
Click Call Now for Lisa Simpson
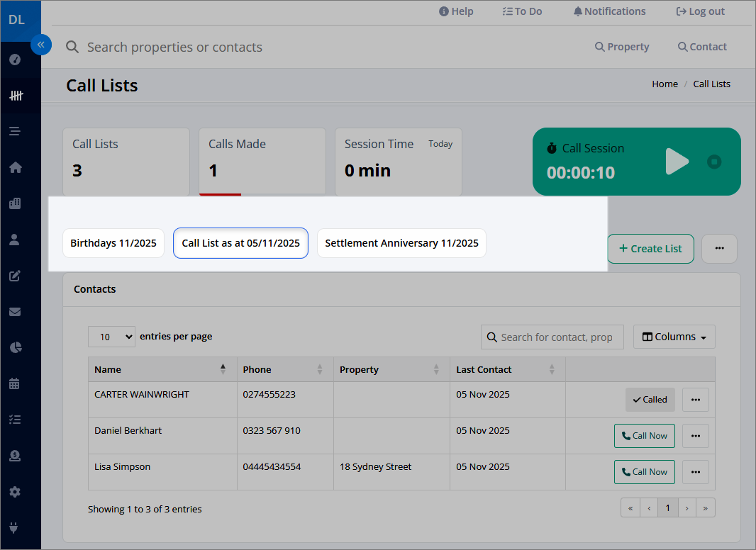(644, 472)
